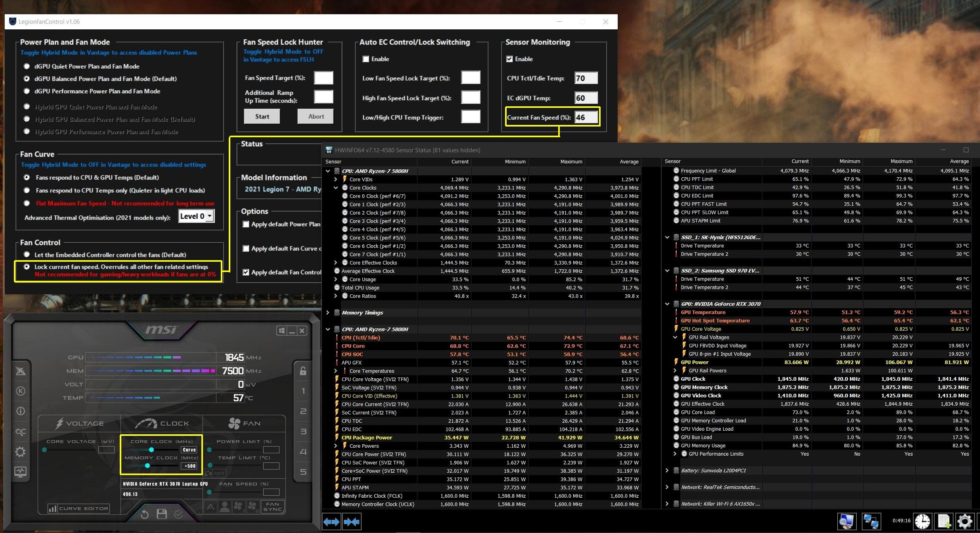Toggle the Afterburner profile lock icon
This screenshot has height=533, width=980.
click(303, 371)
